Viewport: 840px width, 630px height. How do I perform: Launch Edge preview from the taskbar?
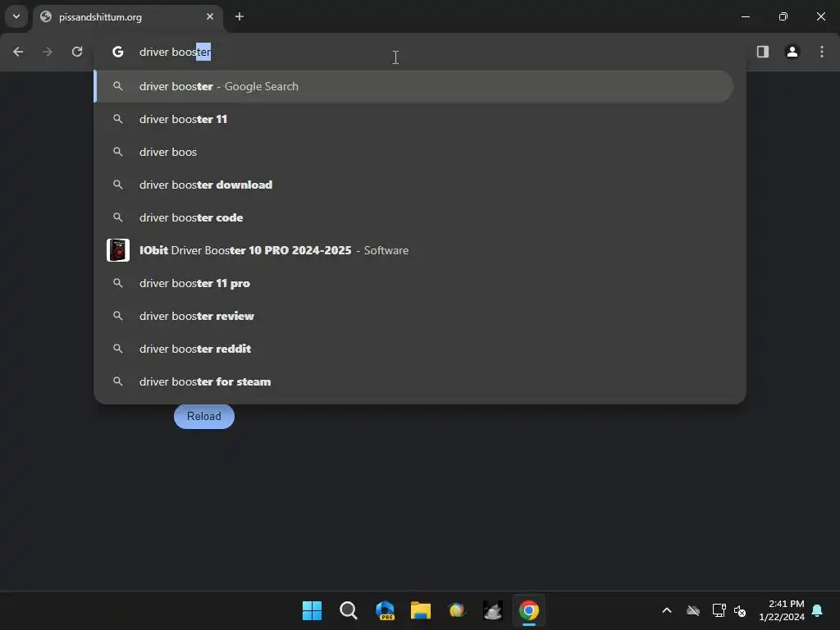pyautogui.click(x=385, y=610)
